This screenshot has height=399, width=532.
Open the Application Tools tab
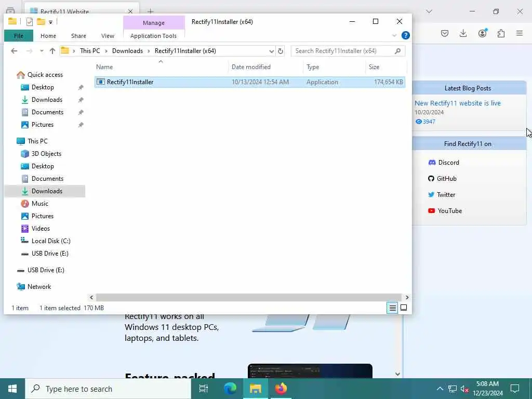(153, 36)
